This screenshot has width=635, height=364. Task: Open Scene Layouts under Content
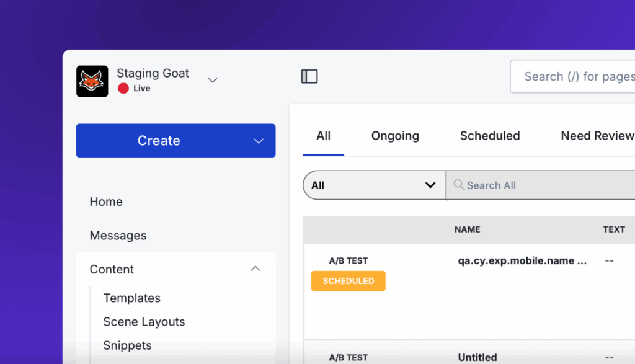pyautogui.click(x=144, y=322)
